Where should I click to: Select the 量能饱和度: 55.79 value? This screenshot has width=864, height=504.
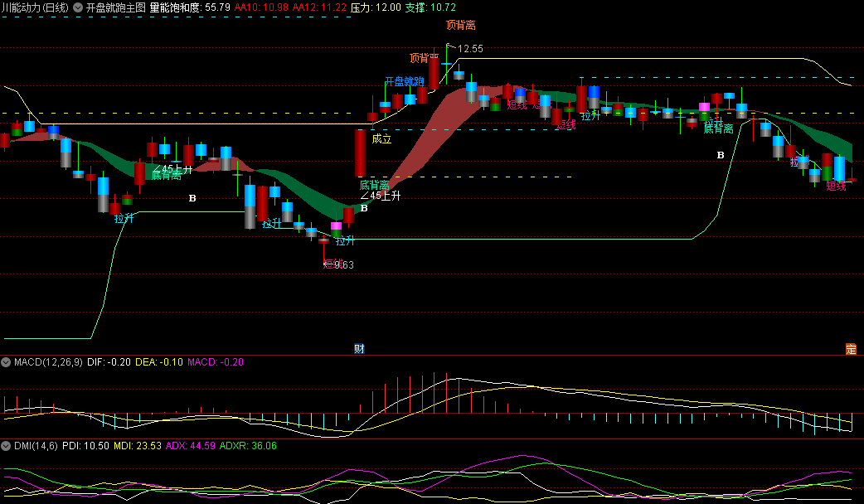coord(190,7)
